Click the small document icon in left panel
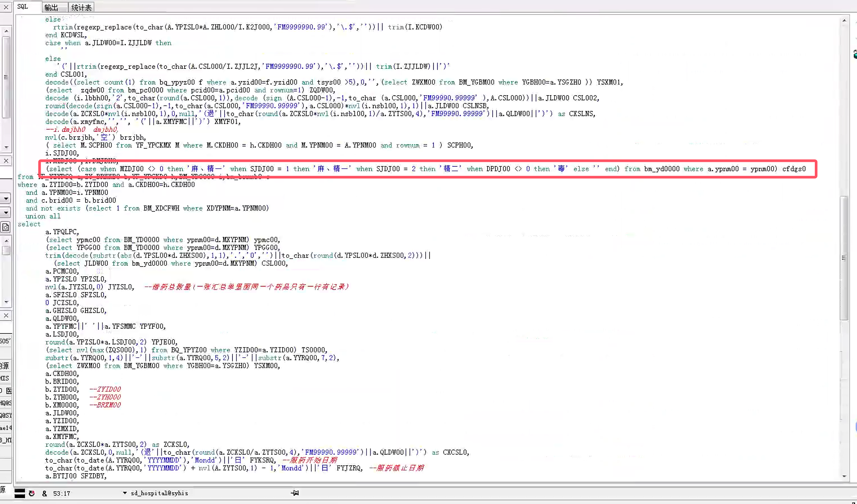This screenshot has width=857, height=504. (x=6, y=227)
